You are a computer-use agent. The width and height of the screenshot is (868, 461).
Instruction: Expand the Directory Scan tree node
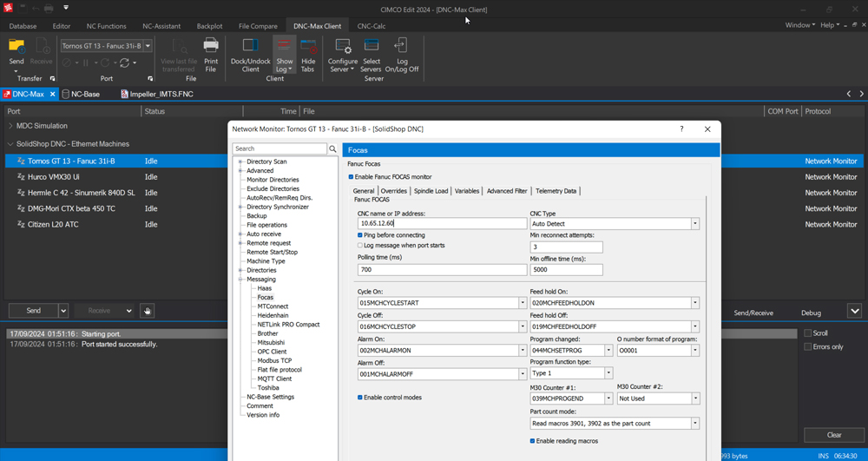pyautogui.click(x=240, y=161)
